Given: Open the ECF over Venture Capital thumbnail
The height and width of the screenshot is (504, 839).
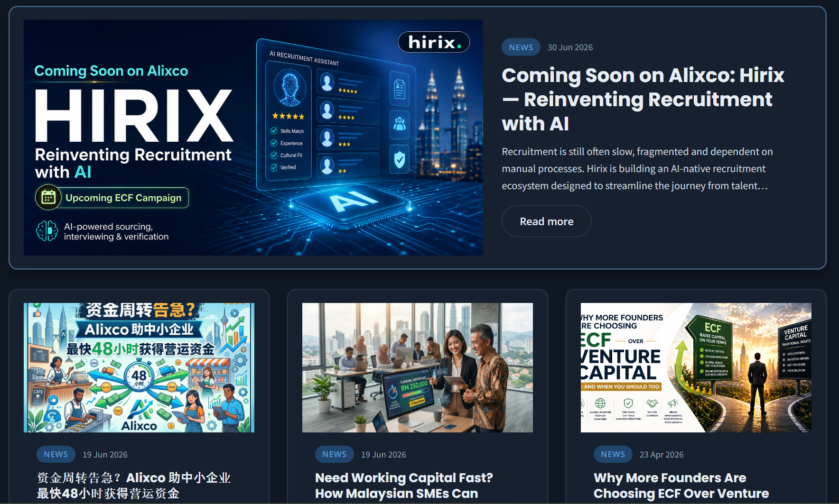Looking at the screenshot, I should point(696,367).
